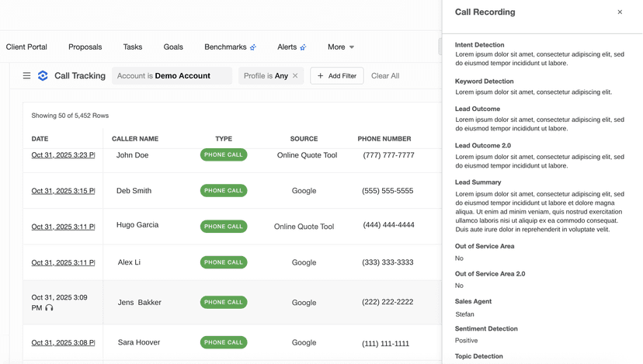Sort by the PHONE NUMBER column header
This screenshot has height=364, width=643.
click(x=384, y=139)
